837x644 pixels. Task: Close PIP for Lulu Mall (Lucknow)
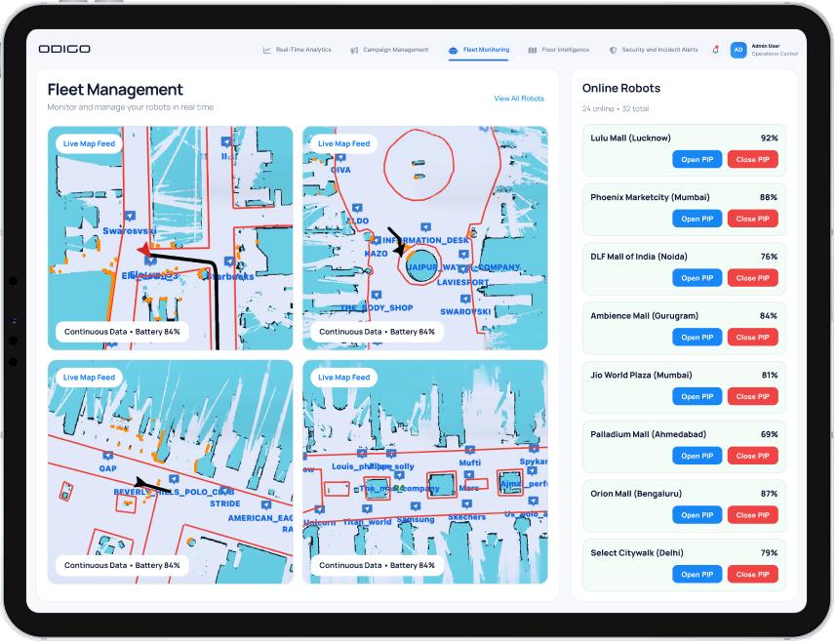(755, 160)
